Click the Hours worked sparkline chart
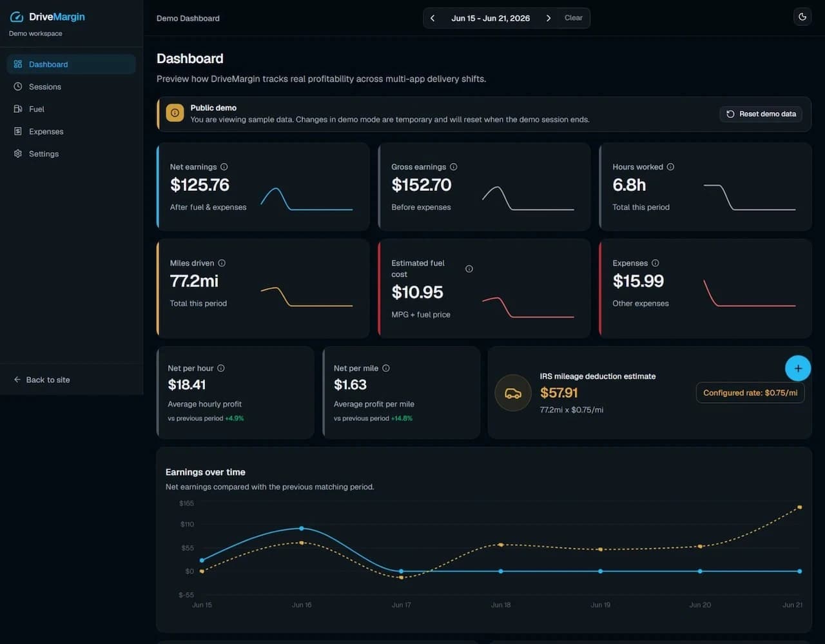This screenshot has height=644, width=825. coord(750,197)
